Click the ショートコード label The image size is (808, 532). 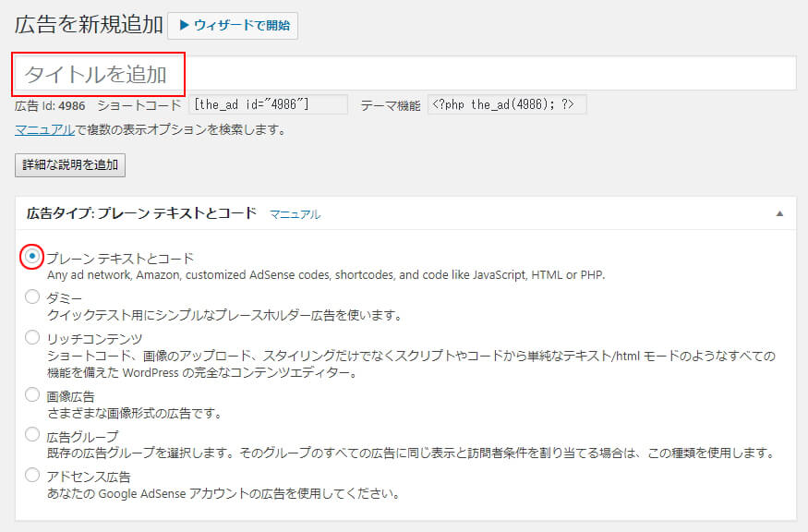coord(139,105)
